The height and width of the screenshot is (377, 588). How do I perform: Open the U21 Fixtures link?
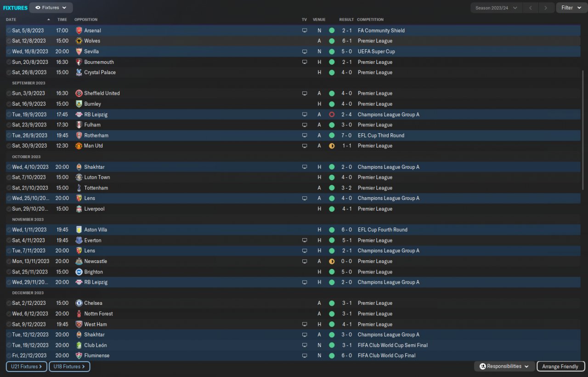pos(27,366)
